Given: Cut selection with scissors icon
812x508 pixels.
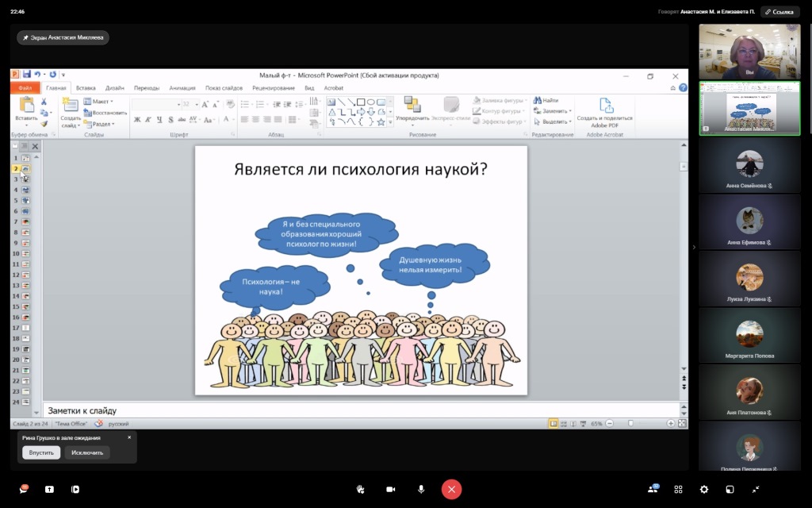Looking at the screenshot, I should 44,102.
